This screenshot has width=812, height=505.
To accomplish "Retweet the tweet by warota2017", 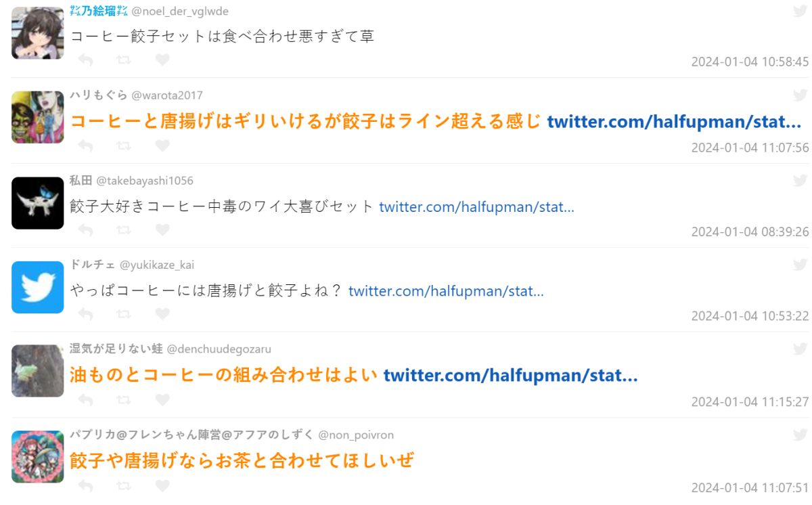I will (x=123, y=146).
